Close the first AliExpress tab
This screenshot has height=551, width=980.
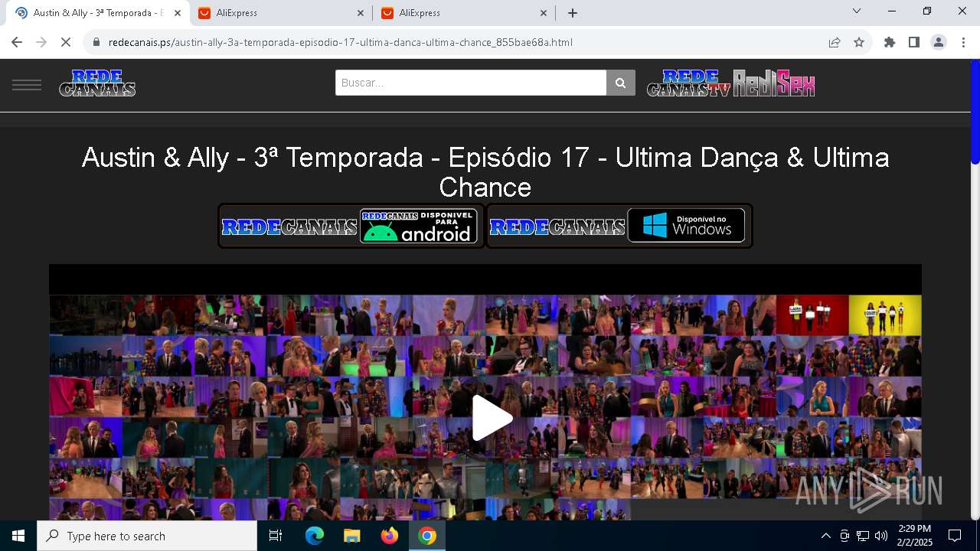pos(361,13)
